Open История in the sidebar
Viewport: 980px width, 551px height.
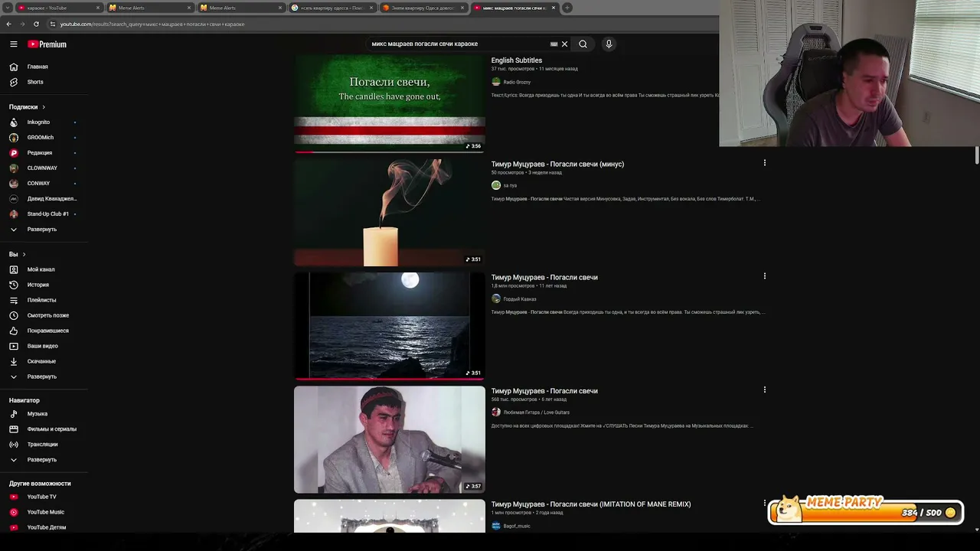(44, 285)
